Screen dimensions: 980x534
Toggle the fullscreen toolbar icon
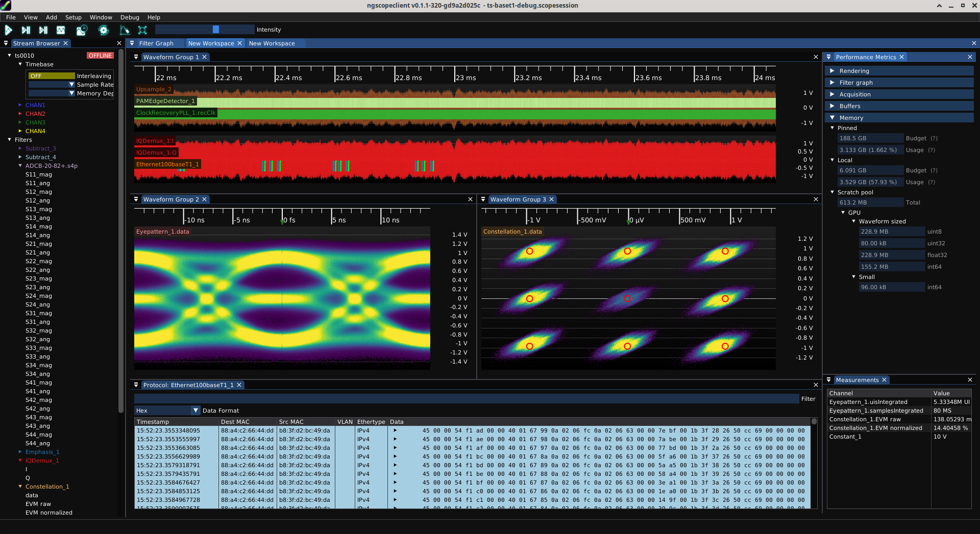click(x=142, y=30)
